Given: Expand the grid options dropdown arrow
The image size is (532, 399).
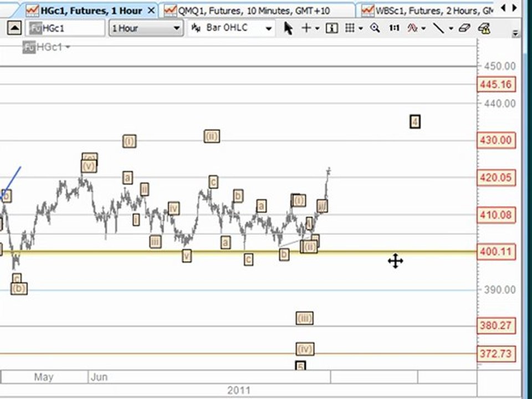Looking at the screenshot, I should (361, 28).
